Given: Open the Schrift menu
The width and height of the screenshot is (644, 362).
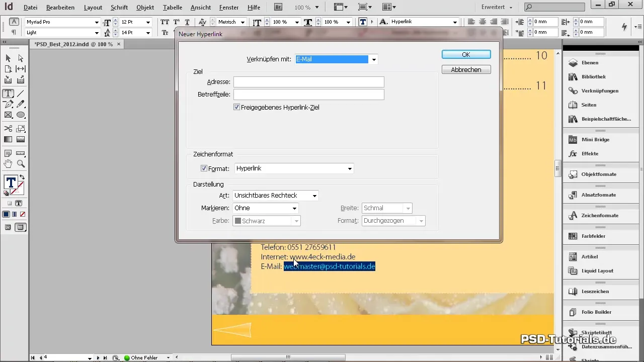Looking at the screenshot, I should click(x=119, y=8).
